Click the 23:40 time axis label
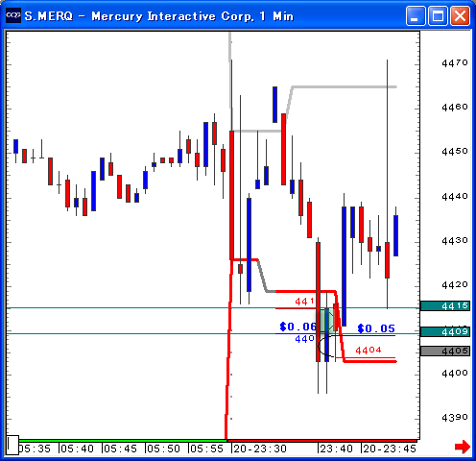This screenshot has height=461, width=476. (337, 449)
